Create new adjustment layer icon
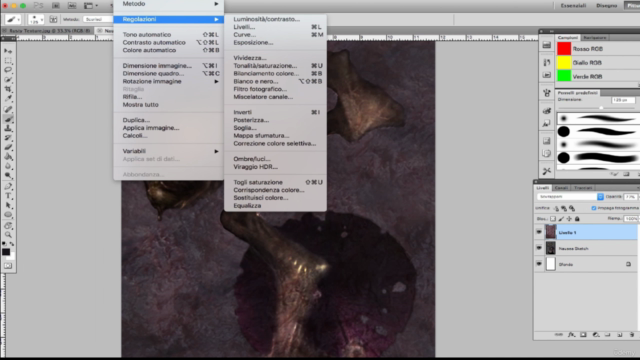 pyautogui.click(x=596, y=335)
